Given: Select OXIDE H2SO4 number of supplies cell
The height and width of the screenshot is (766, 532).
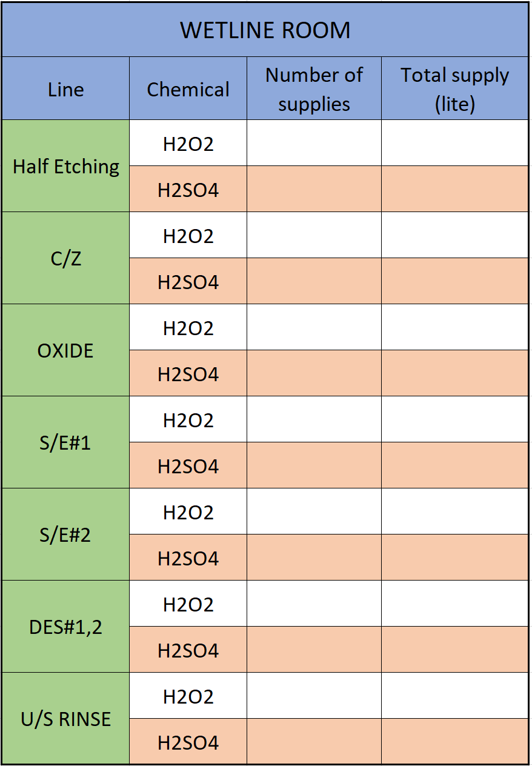Looking at the screenshot, I should tap(314, 373).
